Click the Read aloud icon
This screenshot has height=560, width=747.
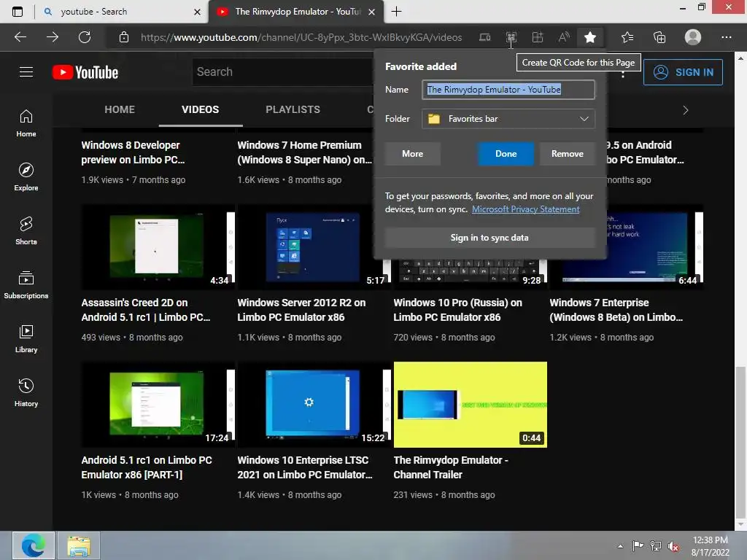564,37
